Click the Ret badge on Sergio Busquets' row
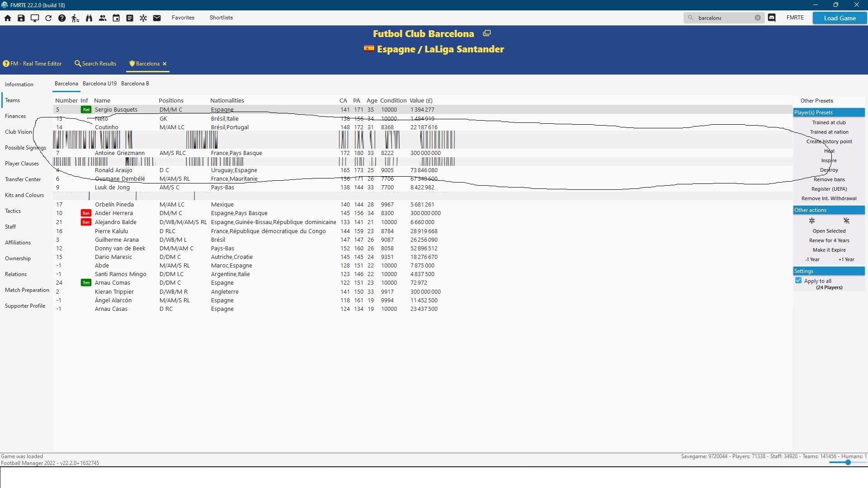 tap(86, 110)
